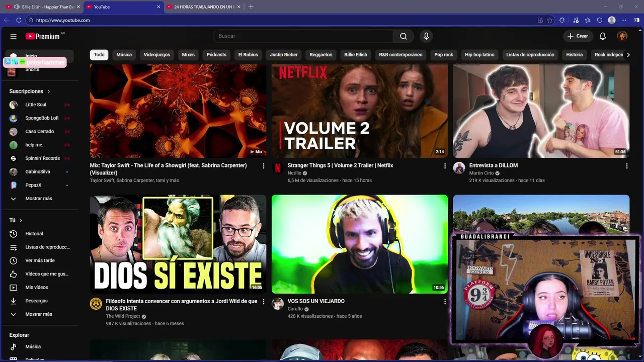Click the Crear button
644x362 pixels.
tap(578, 36)
